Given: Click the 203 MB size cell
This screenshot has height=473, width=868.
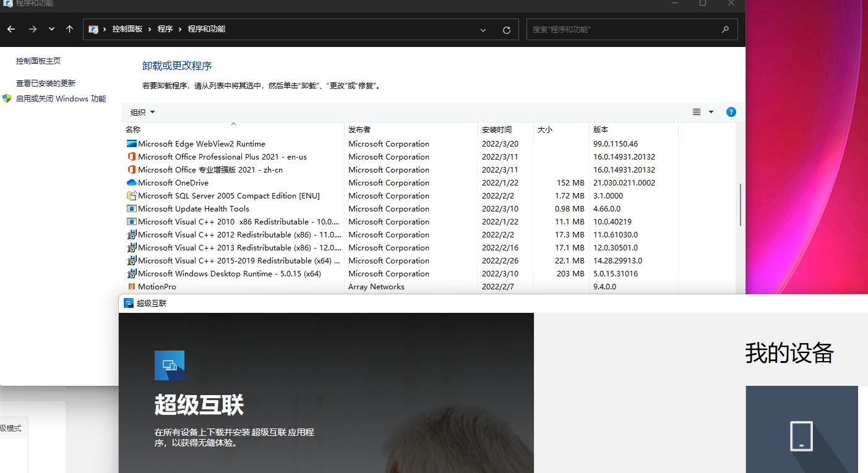Looking at the screenshot, I should [x=570, y=273].
